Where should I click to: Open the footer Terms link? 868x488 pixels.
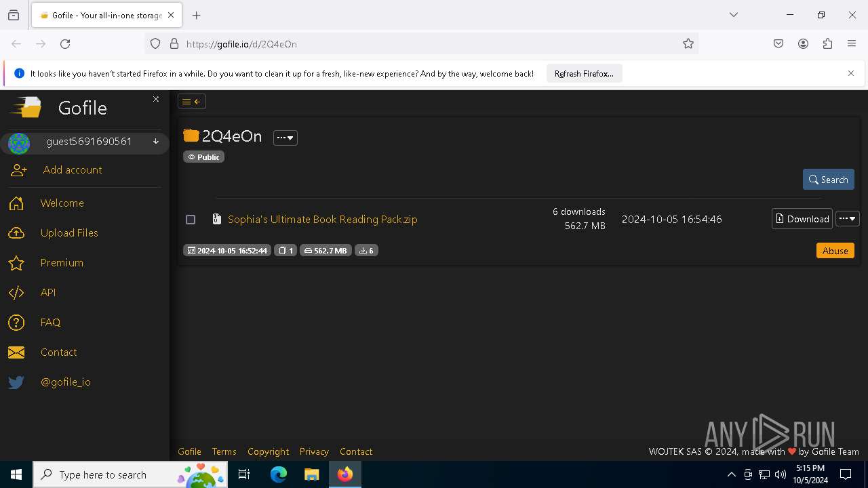coord(224,451)
